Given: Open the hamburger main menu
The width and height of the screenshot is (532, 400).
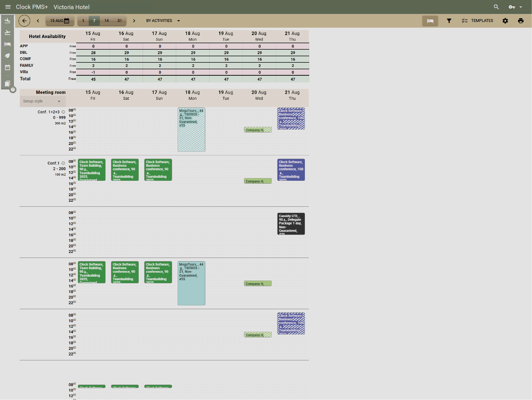Looking at the screenshot, I should (8, 7).
